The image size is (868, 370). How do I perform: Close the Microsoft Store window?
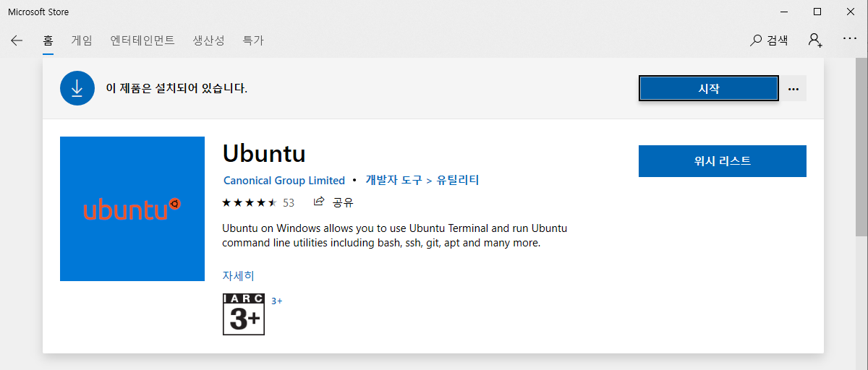point(851,12)
